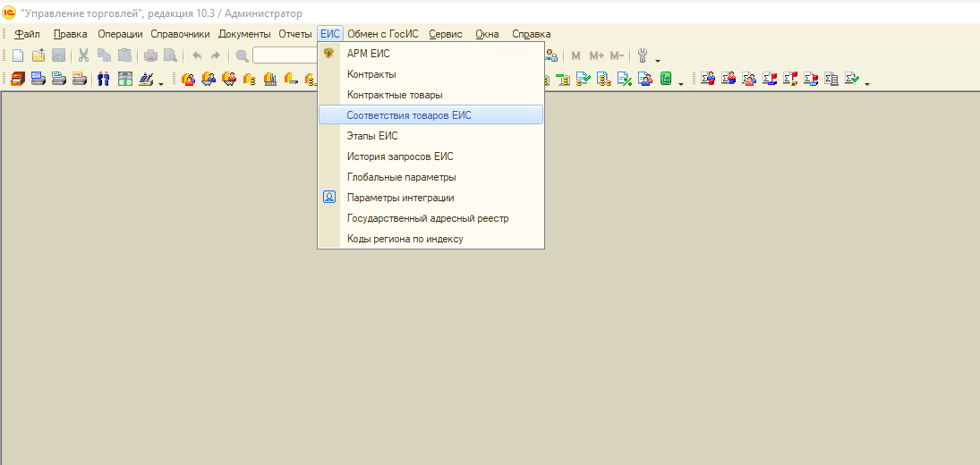
Task: Open the Правка menu
Action: tap(70, 34)
